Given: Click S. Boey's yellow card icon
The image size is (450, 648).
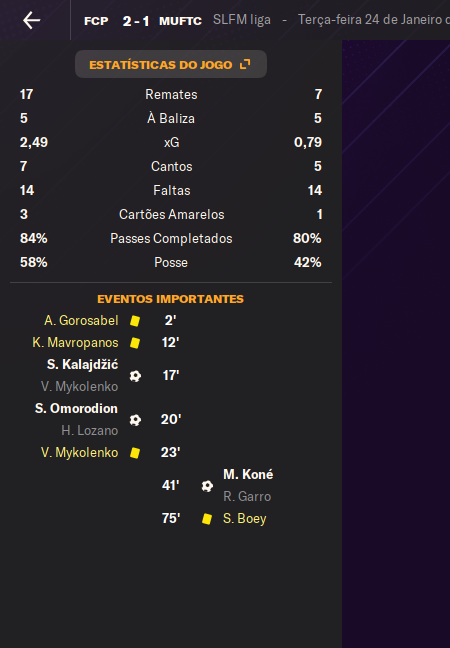Looking at the screenshot, I should 207,519.
